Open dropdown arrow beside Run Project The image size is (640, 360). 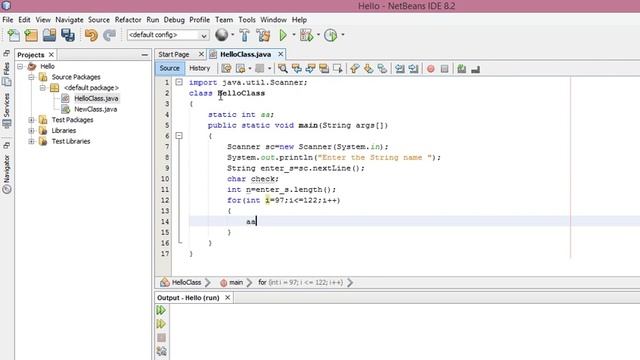[x=293, y=35]
